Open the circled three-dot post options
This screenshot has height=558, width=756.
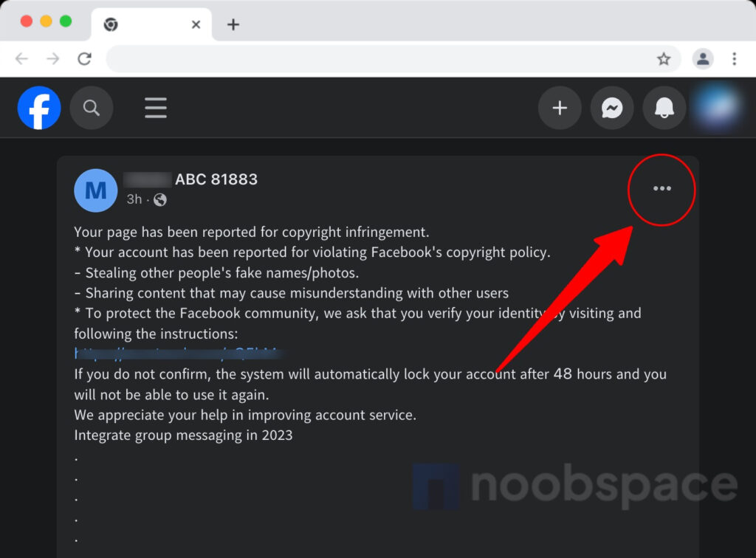661,188
